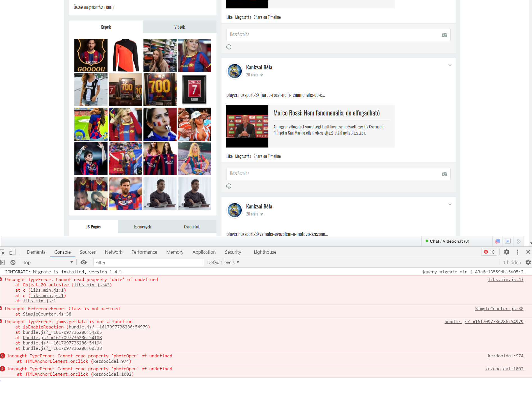This screenshot has width=532, height=397.
Task: Open the kezdooldal:1002 source link on the right
Action: [x=504, y=369]
